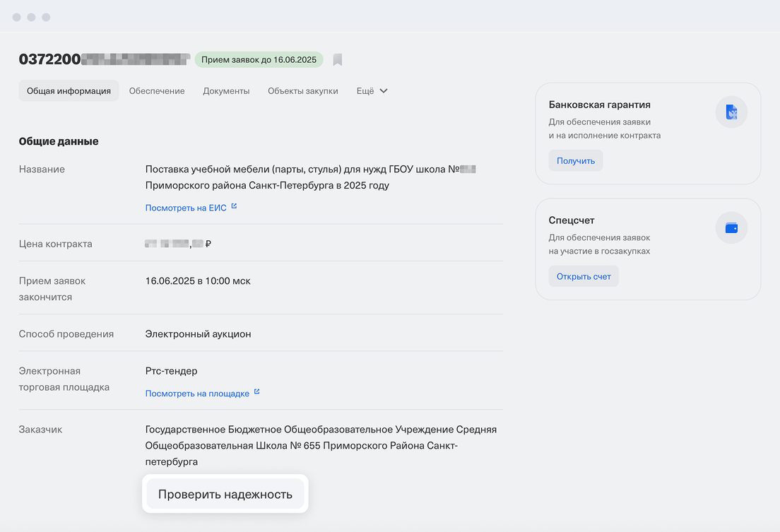
Task: Select the Общая информация tab
Action: [69, 91]
